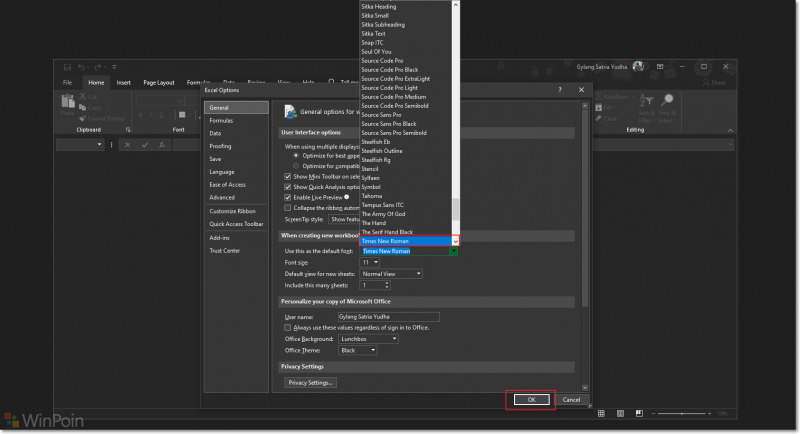Click the Format Painter brush icon
The image size is (800, 434).
click(x=83, y=118)
